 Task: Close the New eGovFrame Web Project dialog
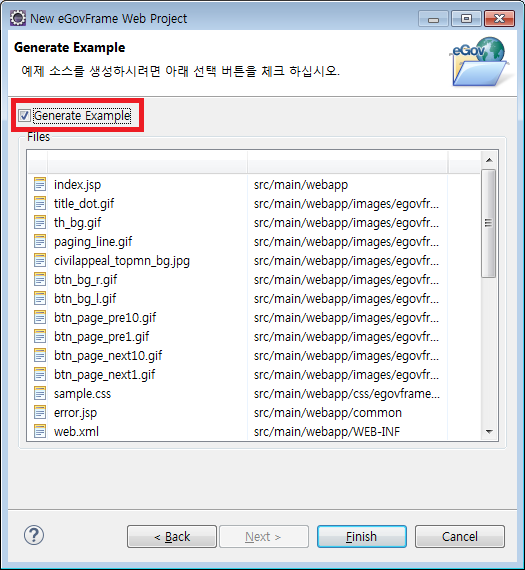pos(500,18)
